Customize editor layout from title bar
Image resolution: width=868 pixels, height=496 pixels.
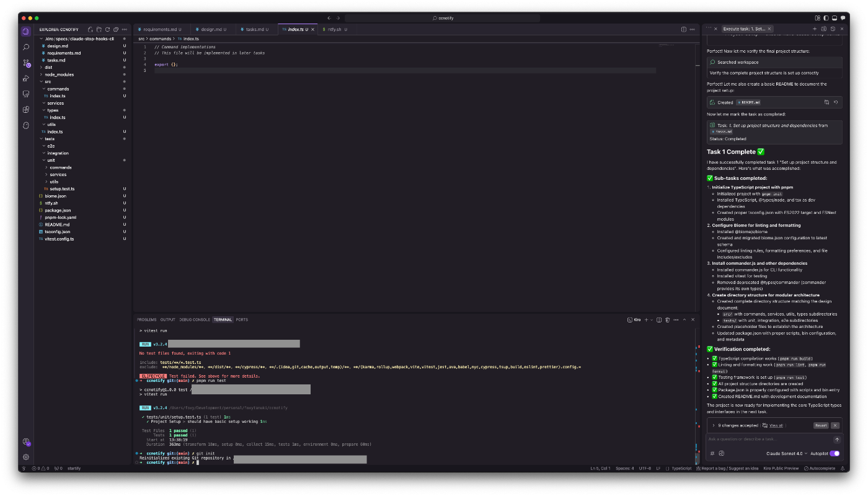tap(817, 18)
